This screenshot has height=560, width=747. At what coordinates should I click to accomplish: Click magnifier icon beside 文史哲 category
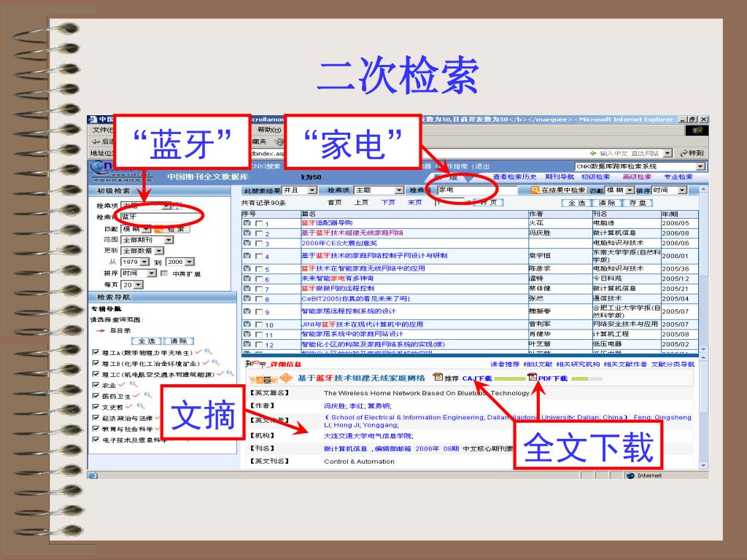[x=141, y=406]
